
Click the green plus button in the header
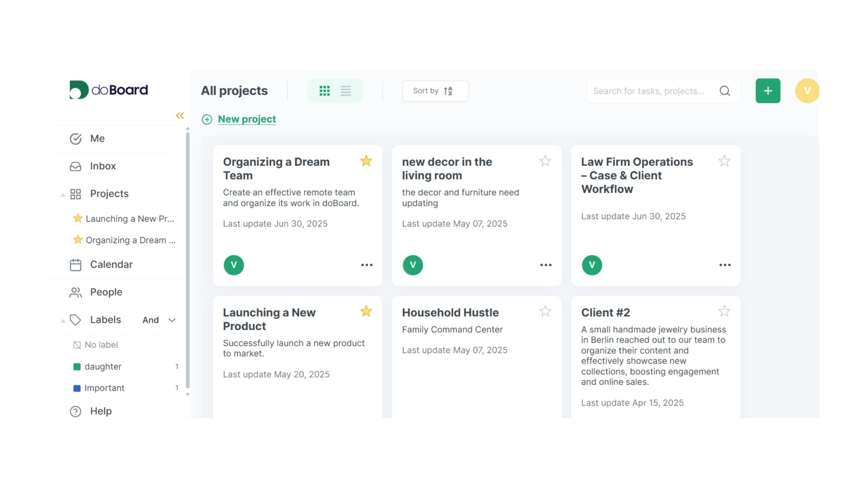coord(768,90)
